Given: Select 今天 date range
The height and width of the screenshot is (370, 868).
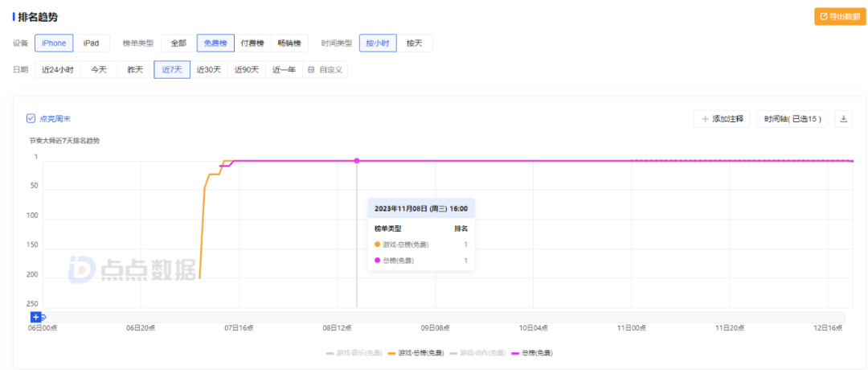Looking at the screenshot, I should tap(99, 70).
